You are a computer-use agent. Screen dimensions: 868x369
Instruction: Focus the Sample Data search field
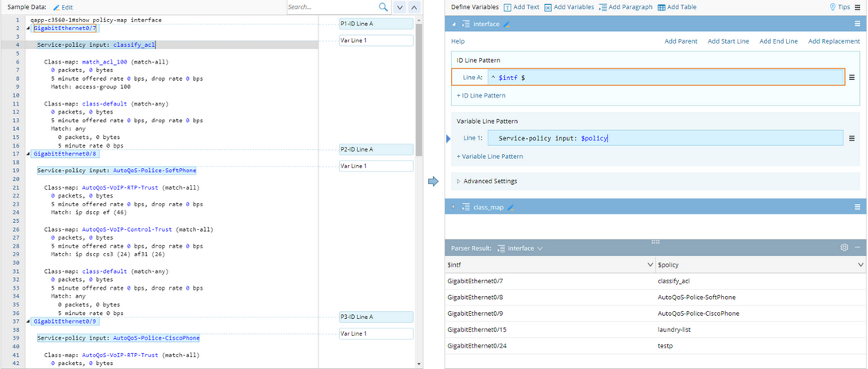tap(332, 7)
